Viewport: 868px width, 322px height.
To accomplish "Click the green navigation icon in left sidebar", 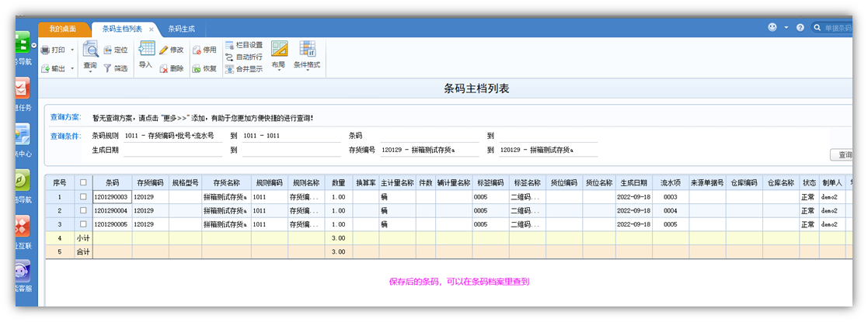I will point(22,43).
